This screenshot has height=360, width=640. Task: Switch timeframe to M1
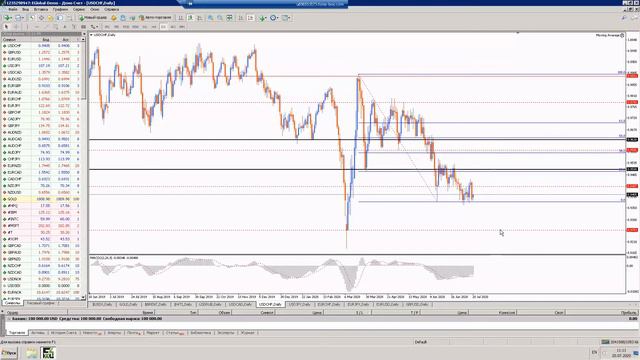click(x=107, y=27)
